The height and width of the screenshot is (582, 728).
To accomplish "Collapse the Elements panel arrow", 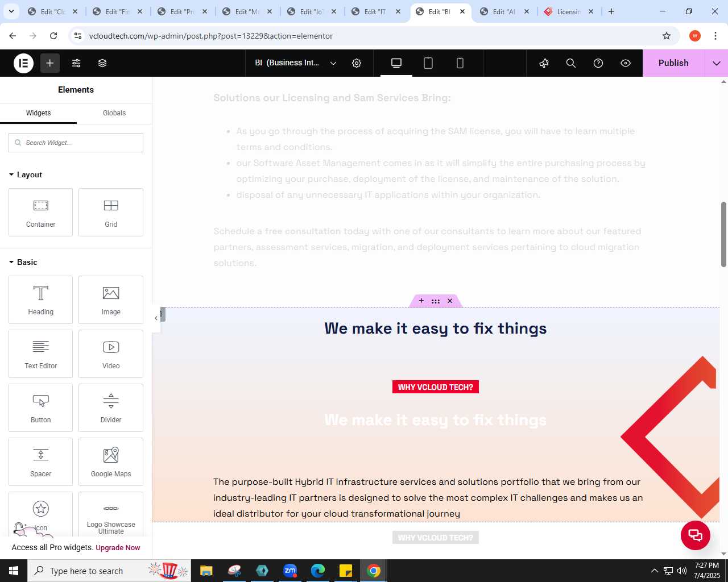I will click(156, 318).
